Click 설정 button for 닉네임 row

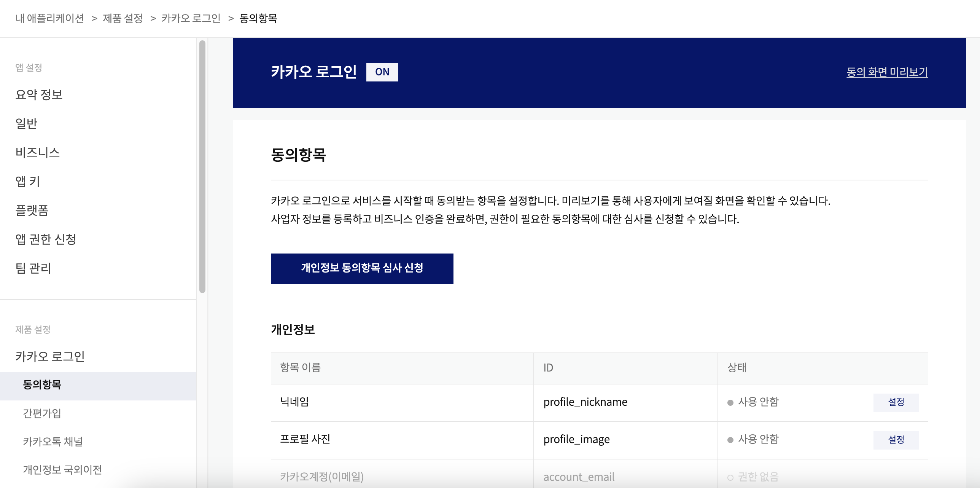coord(896,402)
